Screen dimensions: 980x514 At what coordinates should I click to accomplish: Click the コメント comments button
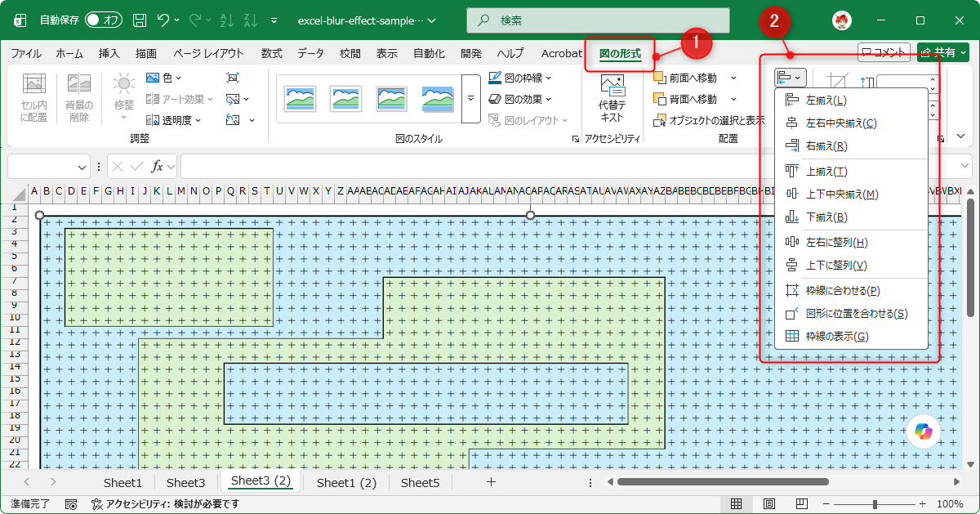click(884, 52)
